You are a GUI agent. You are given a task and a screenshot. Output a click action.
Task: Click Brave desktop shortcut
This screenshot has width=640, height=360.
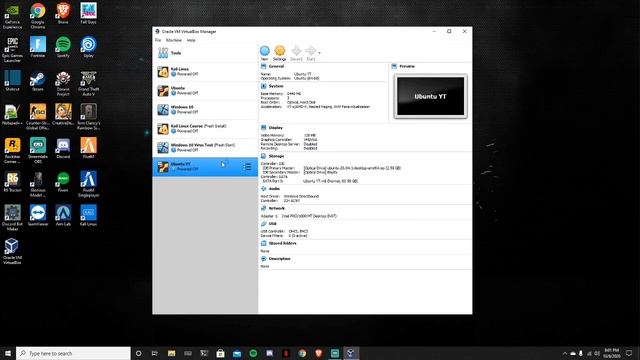63,13
